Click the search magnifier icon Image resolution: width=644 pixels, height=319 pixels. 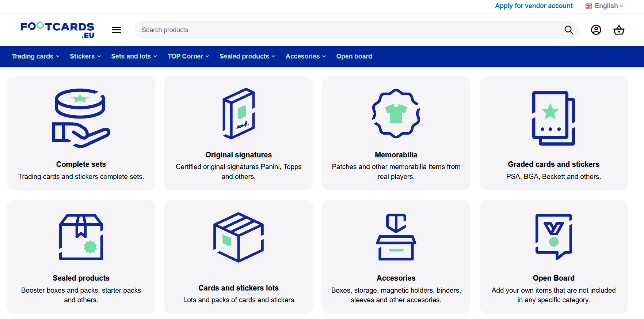click(x=568, y=30)
